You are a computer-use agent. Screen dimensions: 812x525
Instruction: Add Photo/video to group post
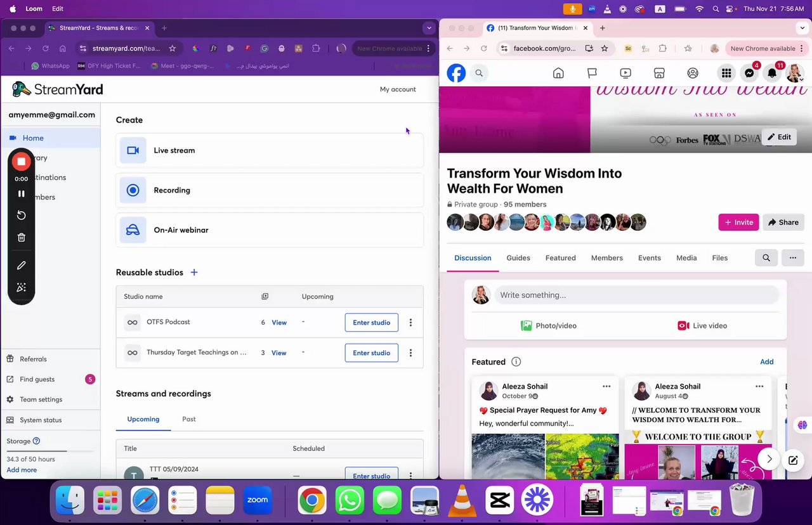pos(549,325)
